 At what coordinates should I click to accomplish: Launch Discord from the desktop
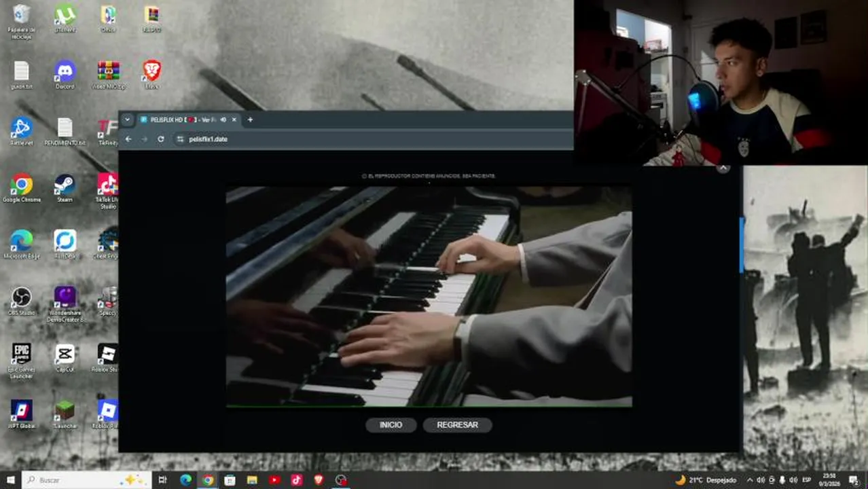point(65,75)
